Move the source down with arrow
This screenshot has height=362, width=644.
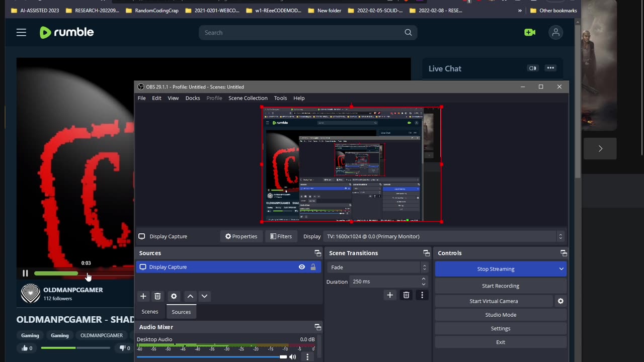[x=204, y=296]
